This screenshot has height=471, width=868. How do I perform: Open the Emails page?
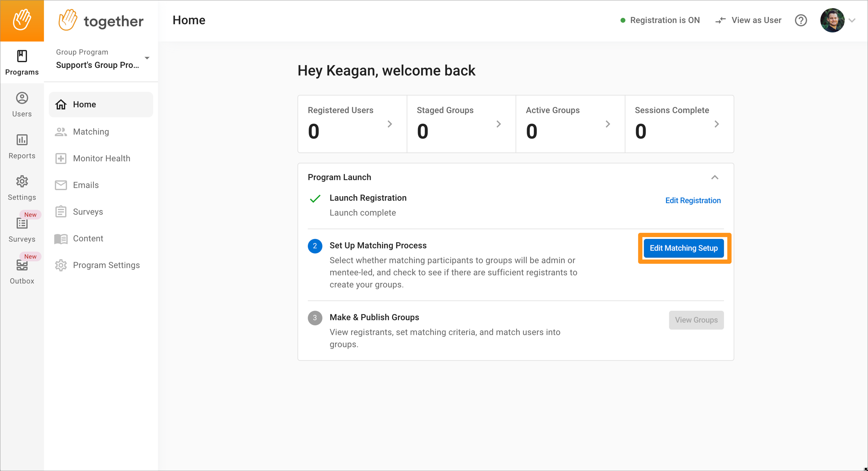[101, 185]
